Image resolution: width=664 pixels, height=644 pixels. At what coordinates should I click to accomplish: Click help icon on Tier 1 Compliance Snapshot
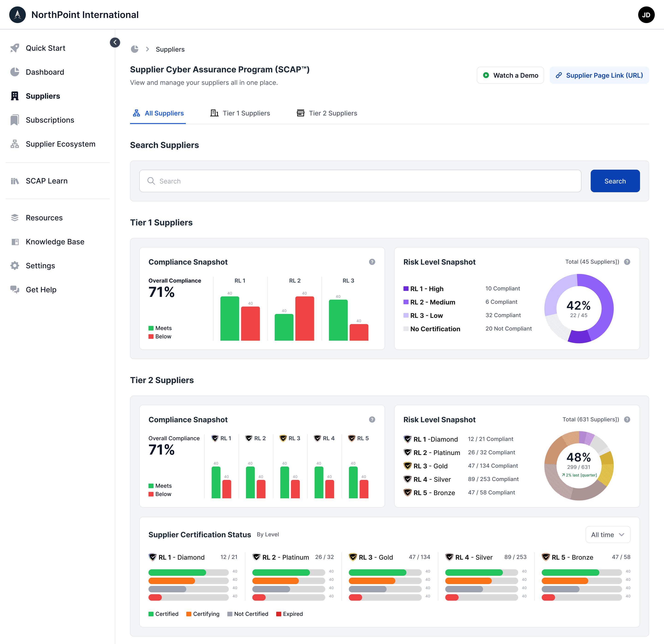click(x=372, y=262)
